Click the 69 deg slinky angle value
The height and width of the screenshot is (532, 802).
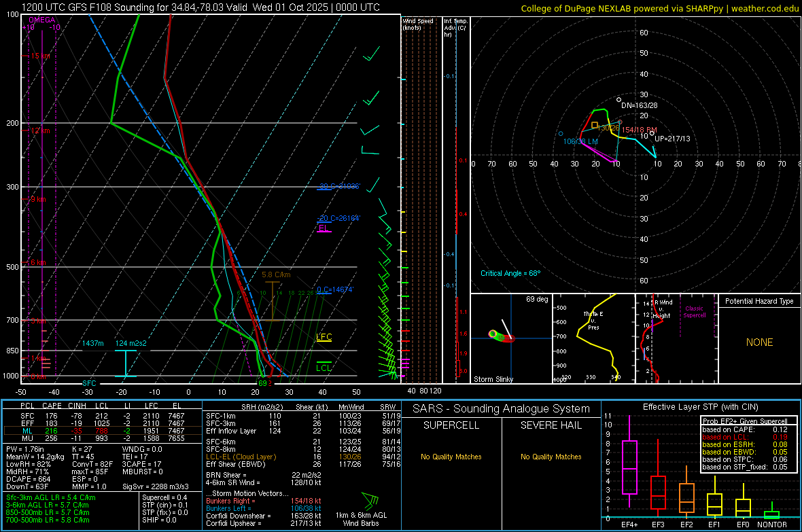(537, 299)
